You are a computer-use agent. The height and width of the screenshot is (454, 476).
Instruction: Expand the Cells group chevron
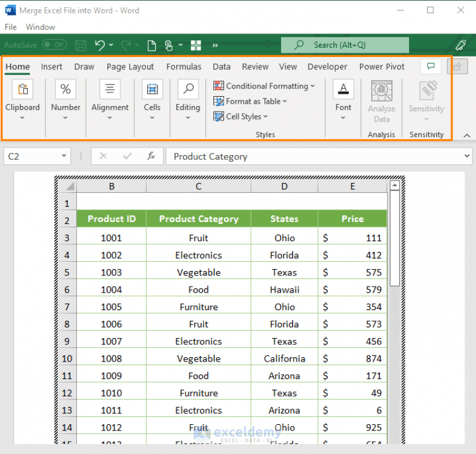(x=152, y=118)
